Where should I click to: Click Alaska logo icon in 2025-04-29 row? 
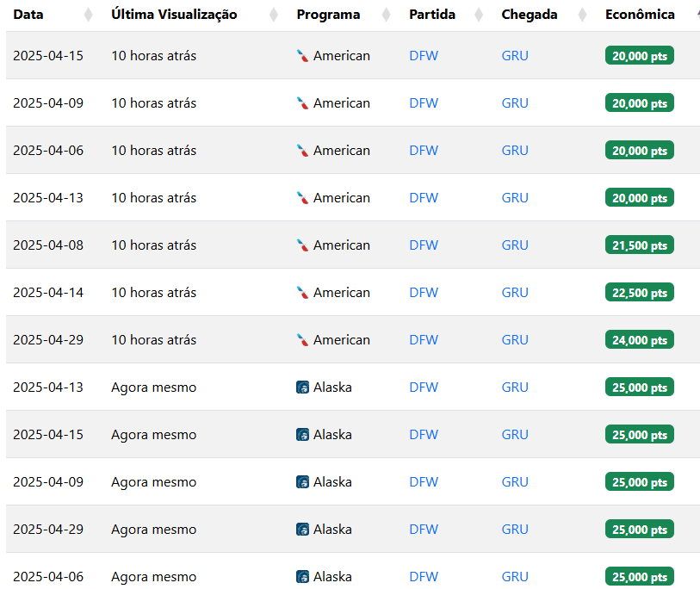pyautogui.click(x=302, y=530)
